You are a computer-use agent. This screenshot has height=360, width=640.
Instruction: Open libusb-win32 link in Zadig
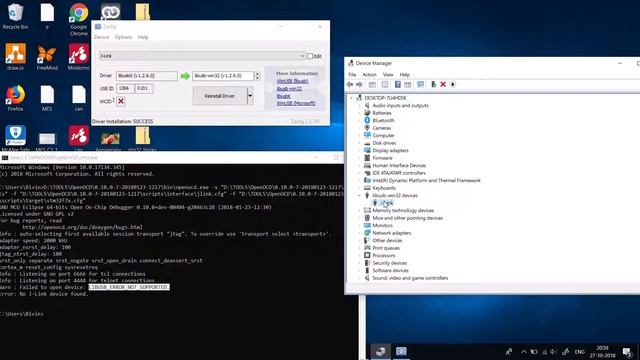[289, 89]
